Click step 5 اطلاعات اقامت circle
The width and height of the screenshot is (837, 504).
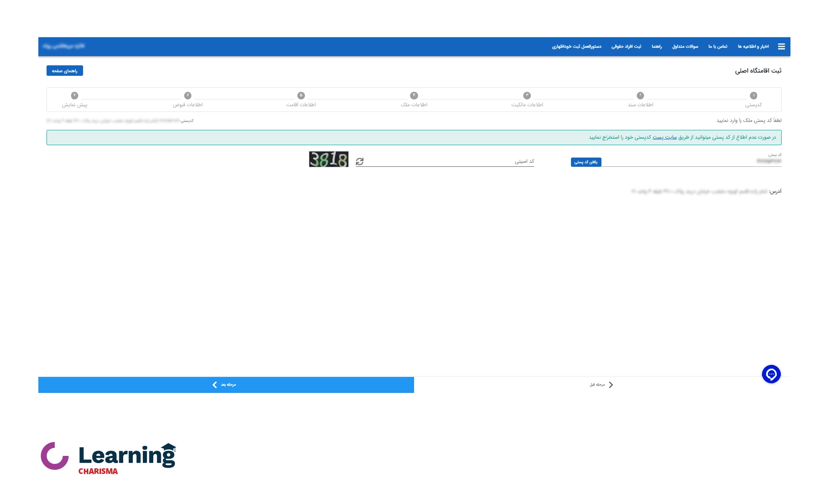301,95
